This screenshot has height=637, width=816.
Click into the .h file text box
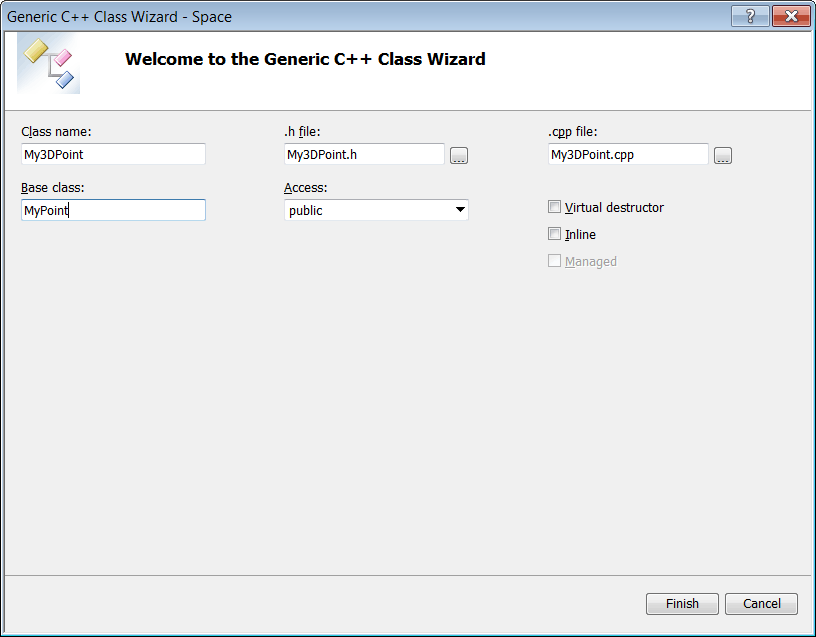click(364, 154)
